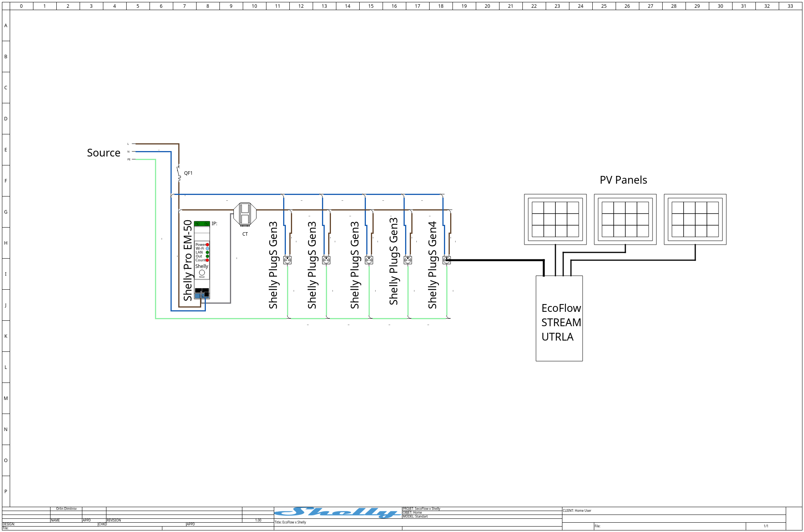Click the Reset button on the Shelly module
This screenshot has width=804, height=532.
(x=202, y=273)
